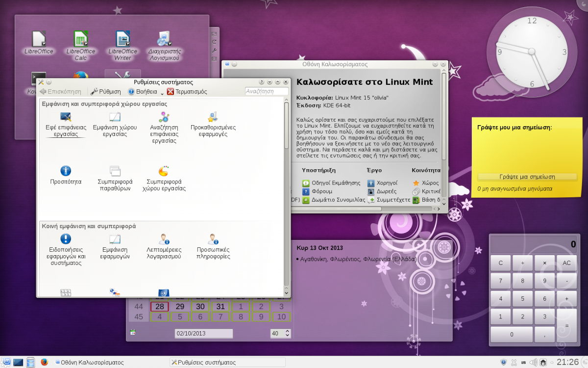The height and width of the screenshot is (368, 588).
Task: Click the 7 key on the calculator
Action: 500,281
